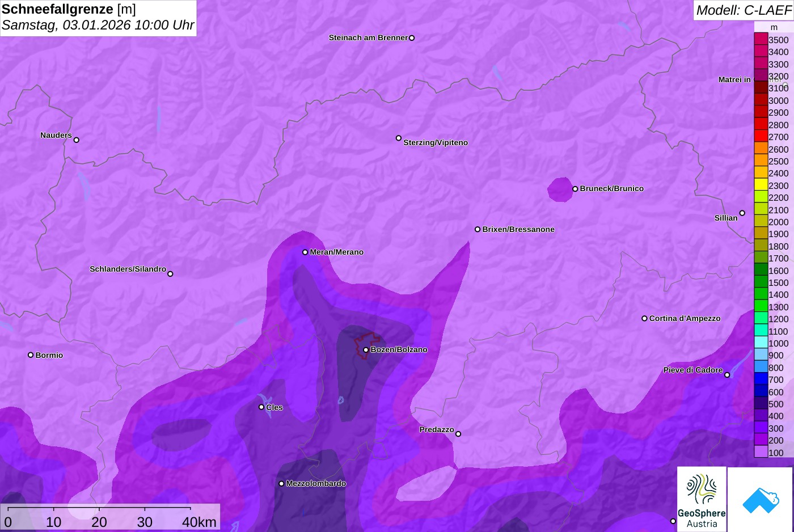
Task: Click the Bozen/Bolzano label text
Action: tap(399, 349)
